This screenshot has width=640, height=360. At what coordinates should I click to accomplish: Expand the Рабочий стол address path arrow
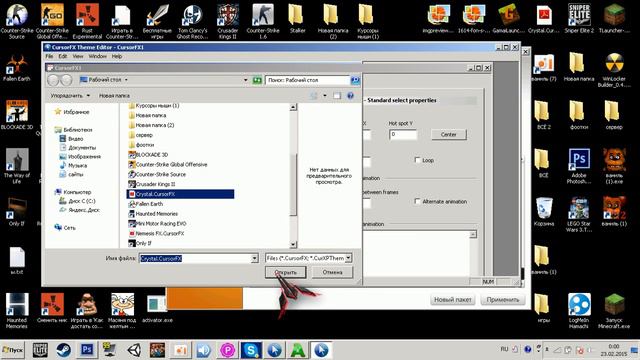(x=126, y=80)
